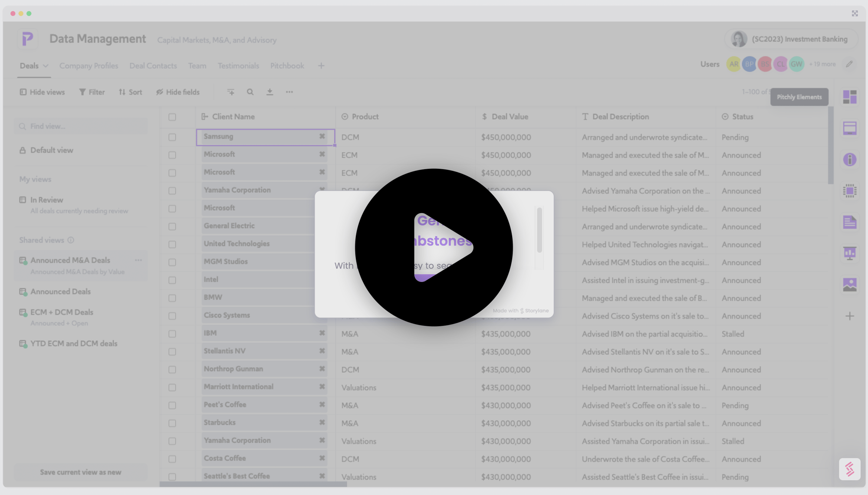Edit users with the pencil icon
This screenshot has height=495, width=868.
pos(849,64)
